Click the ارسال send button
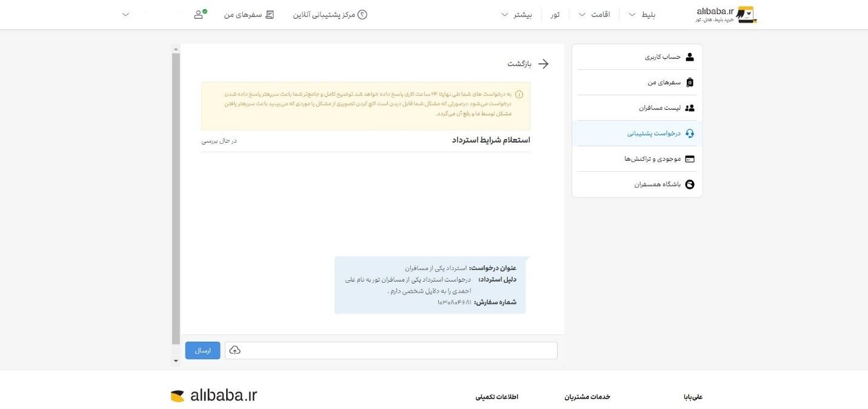Image resolution: width=868 pixels, height=409 pixels. [202, 350]
